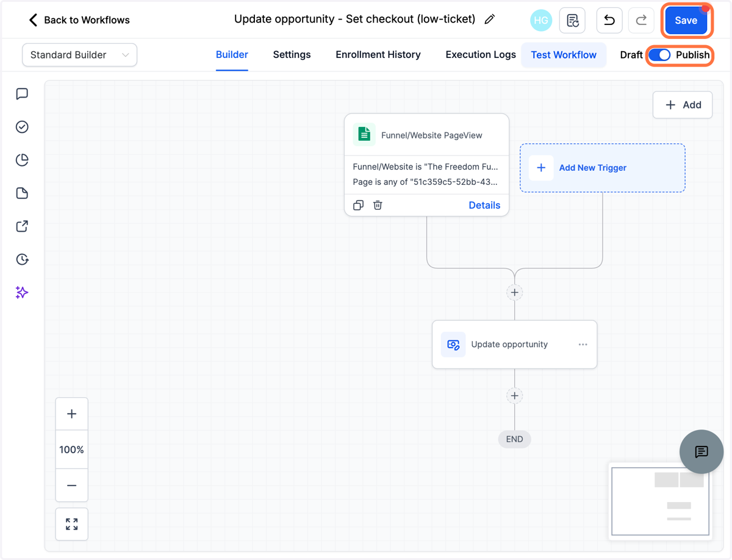Click the Publish label
Screen dimensions: 732x560
692,55
